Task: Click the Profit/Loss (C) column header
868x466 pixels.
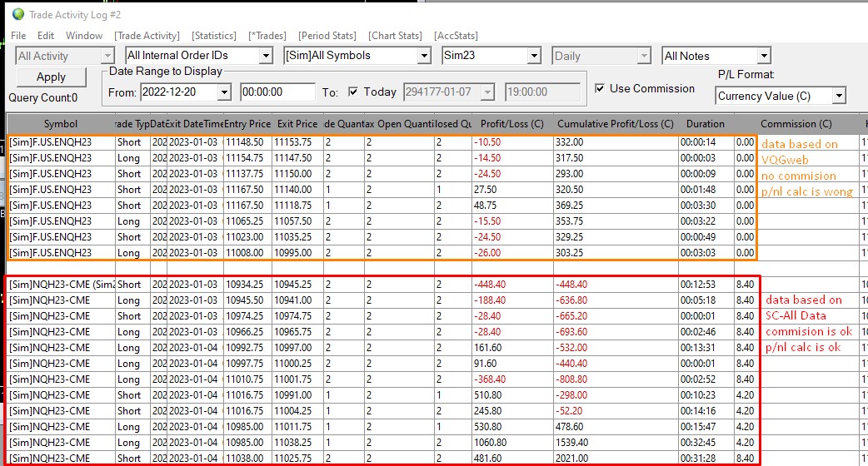Action: 511,124
